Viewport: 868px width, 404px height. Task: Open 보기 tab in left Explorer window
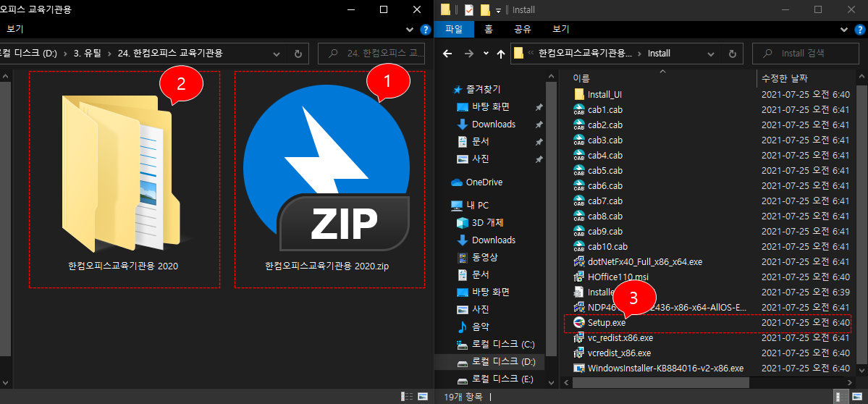click(15, 30)
